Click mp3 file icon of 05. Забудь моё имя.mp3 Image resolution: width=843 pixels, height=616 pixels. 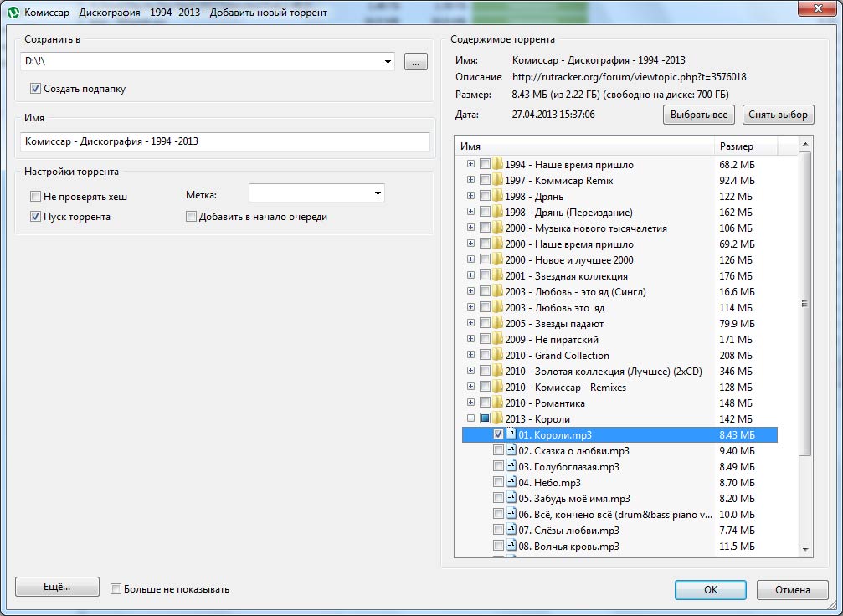(x=511, y=498)
